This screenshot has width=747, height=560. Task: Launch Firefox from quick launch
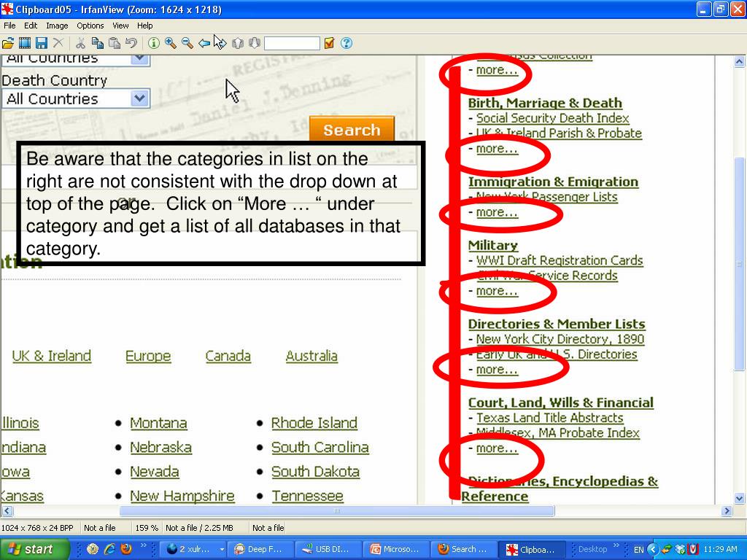[126, 549]
